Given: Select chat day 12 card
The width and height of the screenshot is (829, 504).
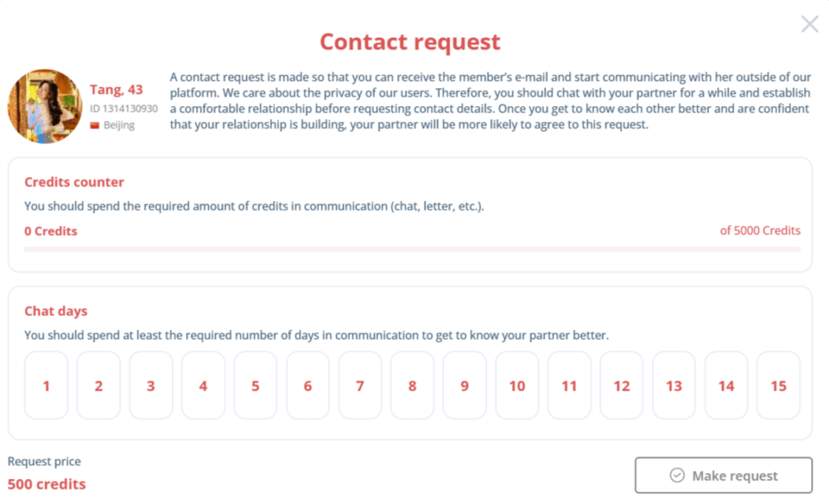Looking at the screenshot, I should (x=621, y=386).
